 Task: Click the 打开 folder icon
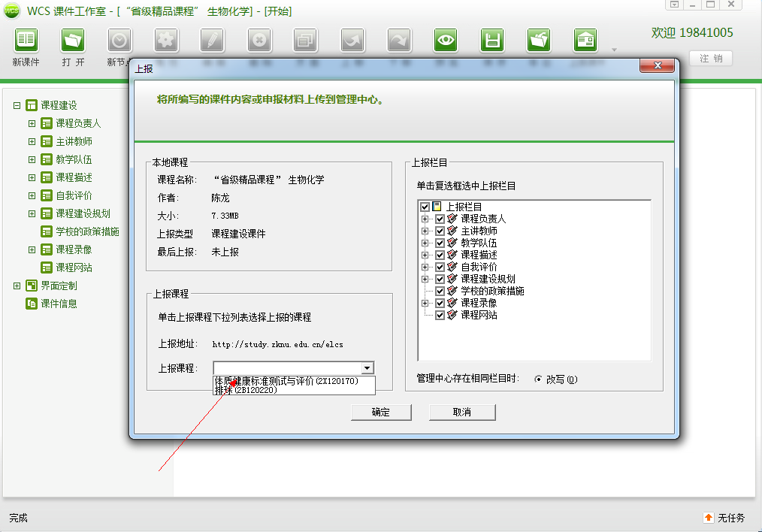click(73, 40)
